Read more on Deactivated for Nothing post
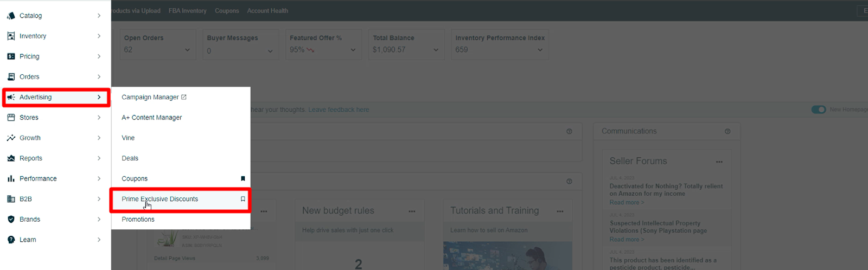The width and height of the screenshot is (868, 270). click(627, 202)
